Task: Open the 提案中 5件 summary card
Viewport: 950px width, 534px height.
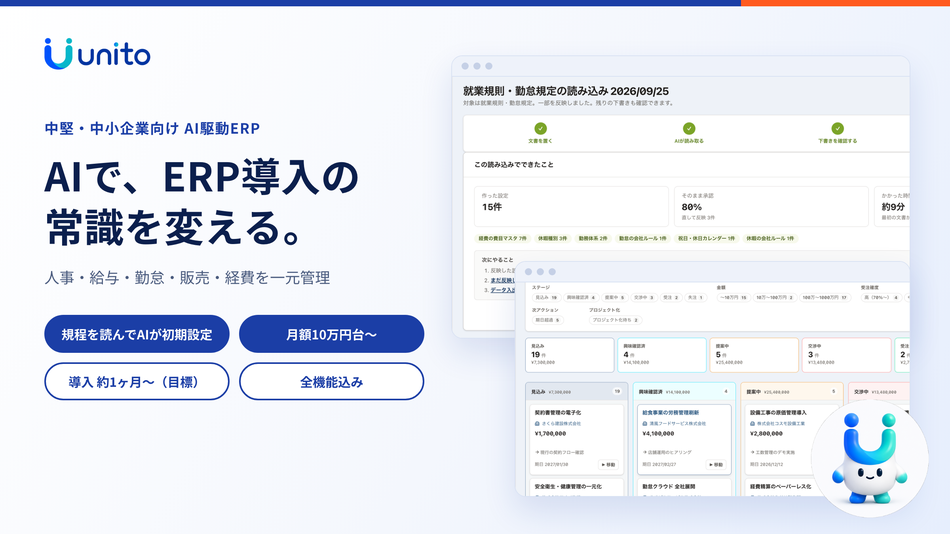Action: click(754, 355)
